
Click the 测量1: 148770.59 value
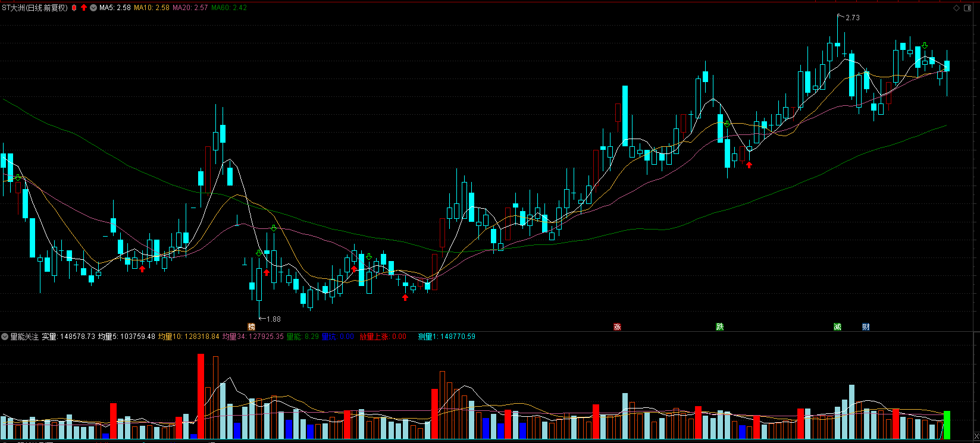(446, 337)
